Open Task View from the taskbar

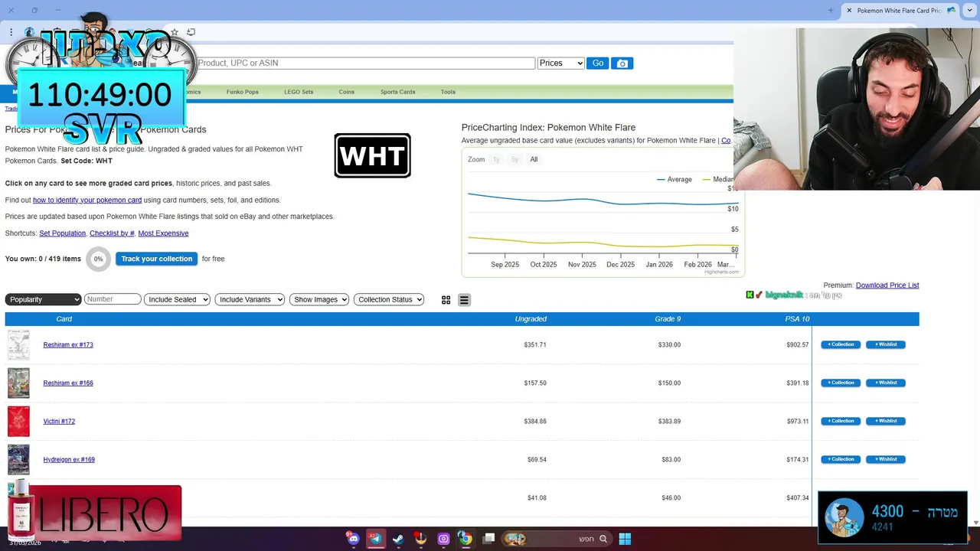click(x=488, y=539)
